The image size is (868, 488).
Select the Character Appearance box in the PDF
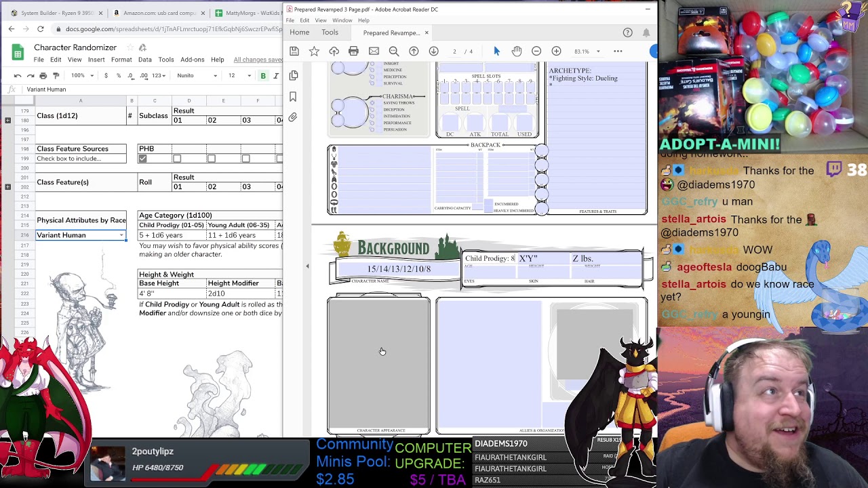point(378,364)
